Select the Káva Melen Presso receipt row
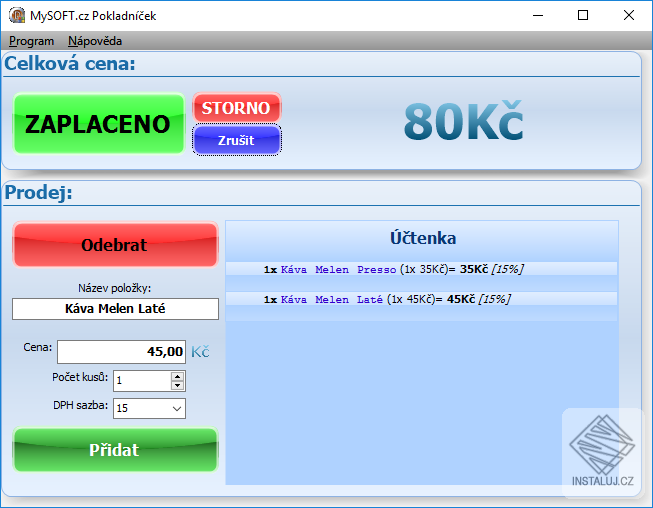Screen dimensions: 653x508 click(x=421, y=269)
